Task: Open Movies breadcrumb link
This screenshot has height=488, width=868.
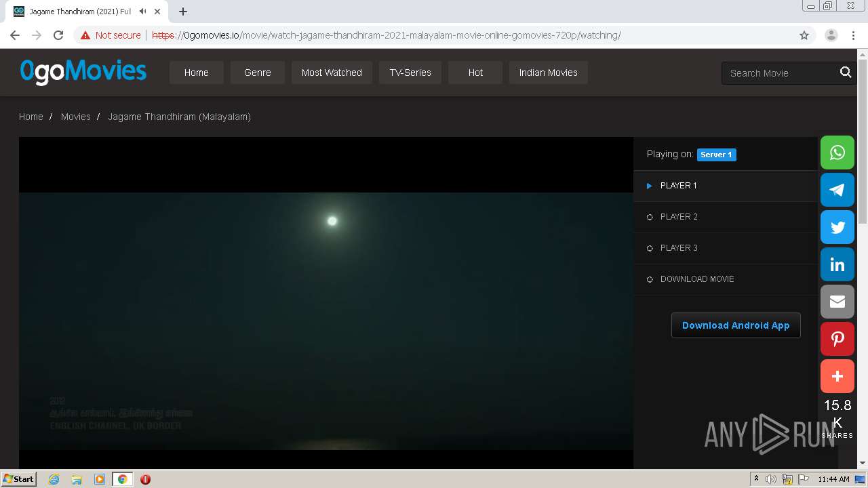Action: click(x=75, y=117)
